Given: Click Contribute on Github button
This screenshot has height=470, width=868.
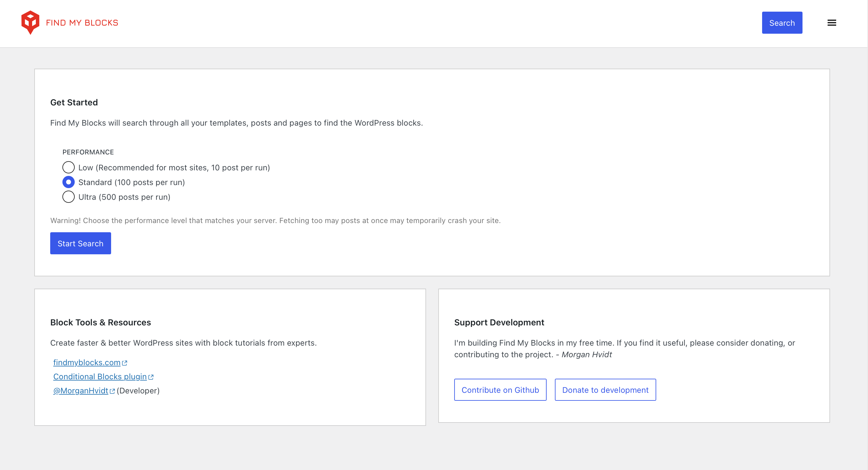Looking at the screenshot, I should click(500, 390).
